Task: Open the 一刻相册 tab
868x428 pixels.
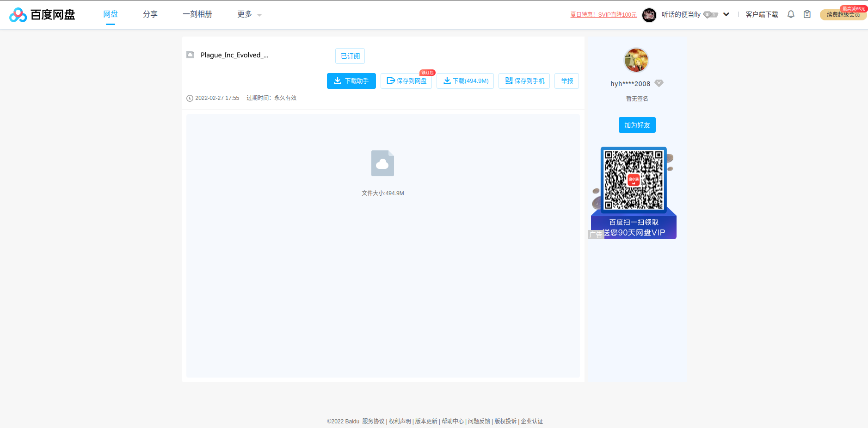Action: click(x=197, y=14)
